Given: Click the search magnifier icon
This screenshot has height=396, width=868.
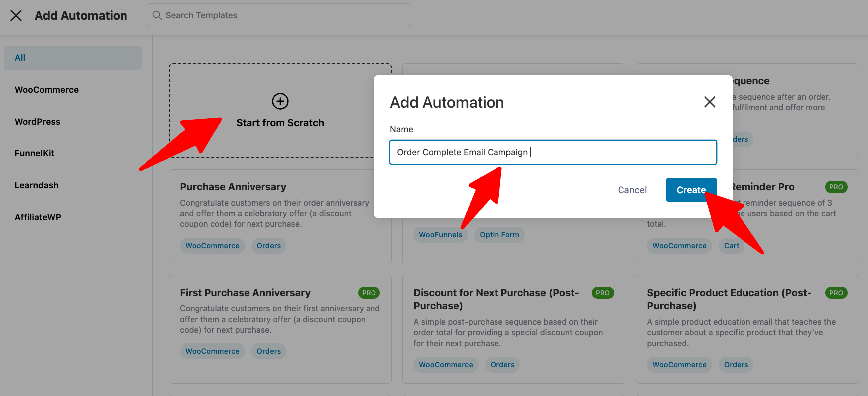Looking at the screenshot, I should pyautogui.click(x=156, y=15).
